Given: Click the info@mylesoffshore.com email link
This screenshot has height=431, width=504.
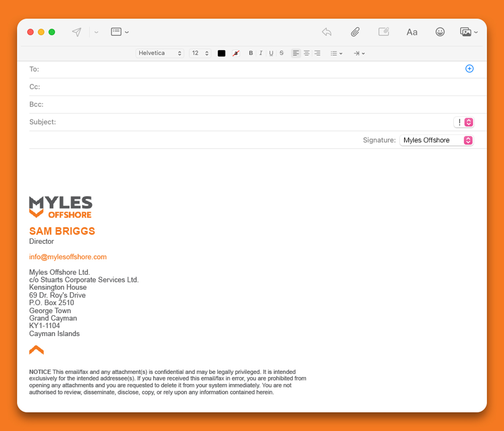Looking at the screenshot, I should point(68,257).
